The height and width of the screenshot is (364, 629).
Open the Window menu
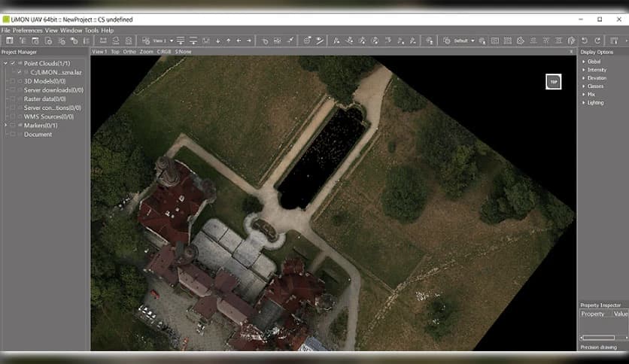tap(71, 31)
